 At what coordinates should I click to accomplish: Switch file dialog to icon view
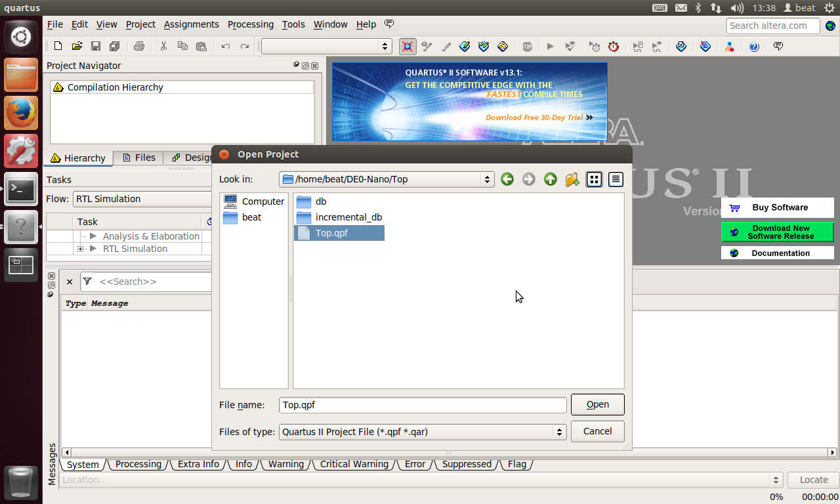[594, 179]
